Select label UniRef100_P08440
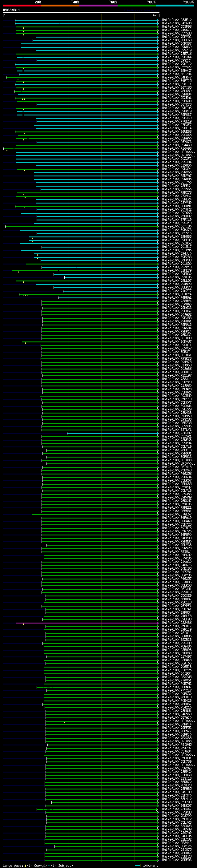The width and height of the screenshot is (197, 868). pyautogui.click(x=177, y=521)
